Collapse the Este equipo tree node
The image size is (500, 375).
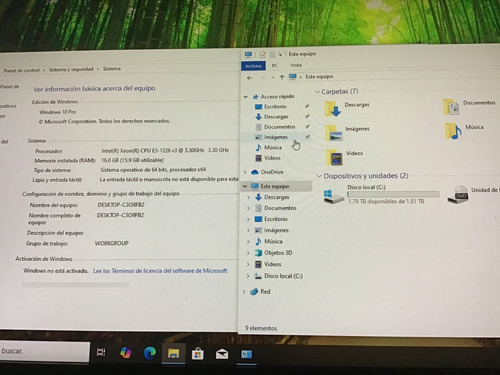pyautogui.click(x=245, y=186)
